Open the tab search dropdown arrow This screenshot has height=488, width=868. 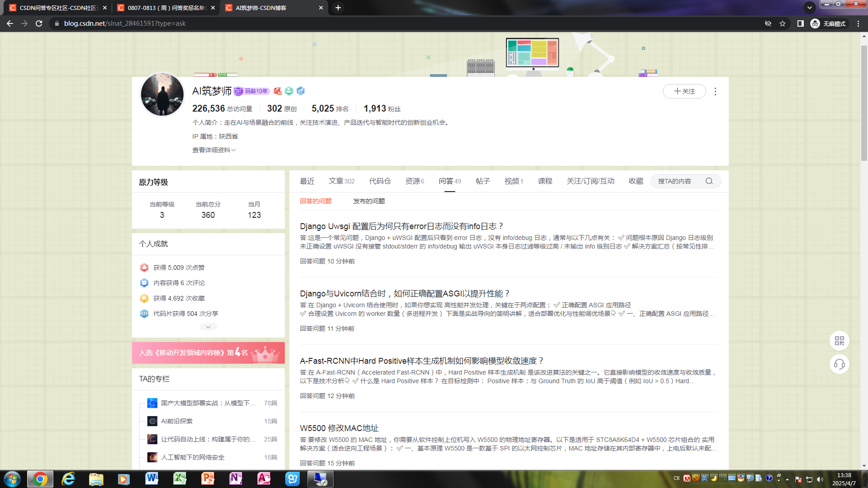point(810,8)
